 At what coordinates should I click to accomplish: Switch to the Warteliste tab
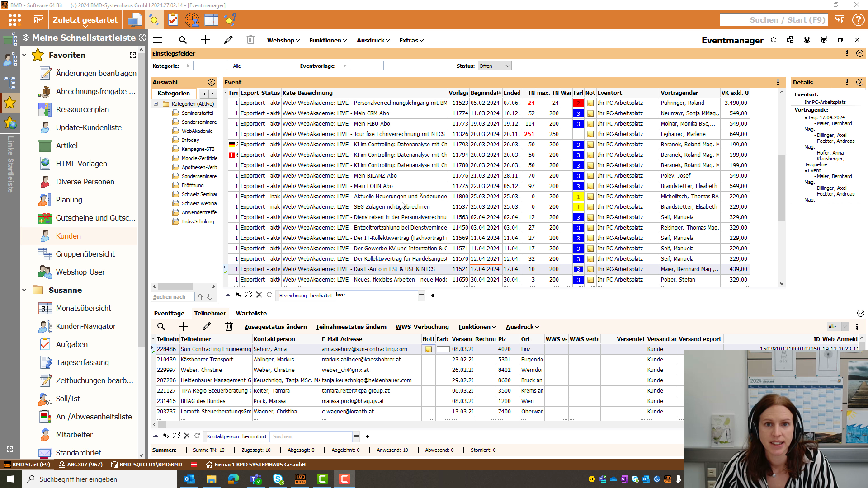[251, 313]
